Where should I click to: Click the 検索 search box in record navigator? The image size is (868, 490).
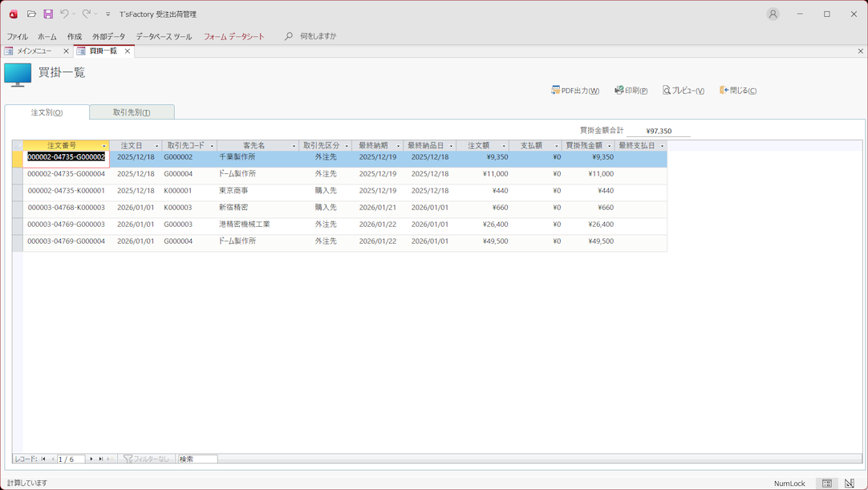[x=197, y=460]
